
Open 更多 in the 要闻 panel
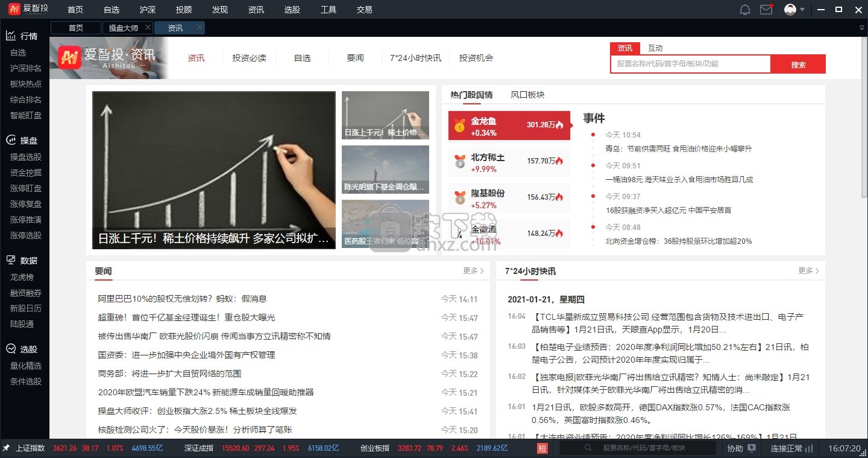click(473, 271)
